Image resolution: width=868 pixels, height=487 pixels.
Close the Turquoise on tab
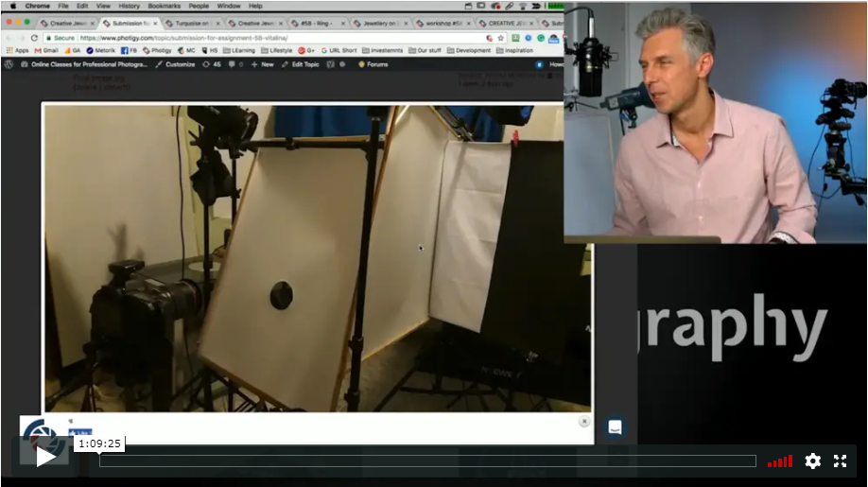(x=217, y=24)
